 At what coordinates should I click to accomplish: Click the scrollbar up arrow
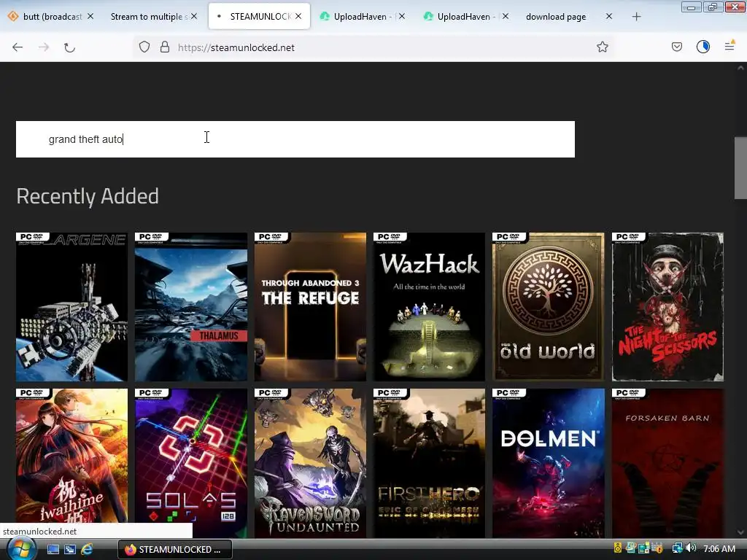tap(740, 68)
